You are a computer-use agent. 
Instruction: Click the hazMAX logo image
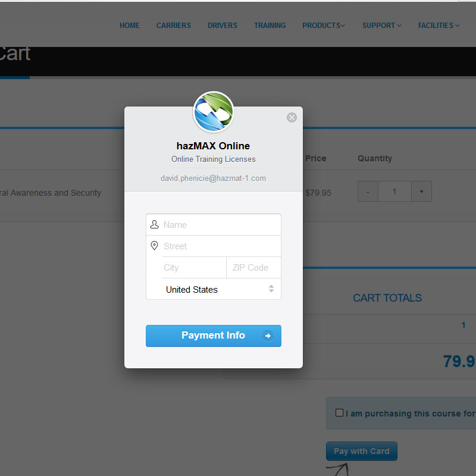coord(214,112)
